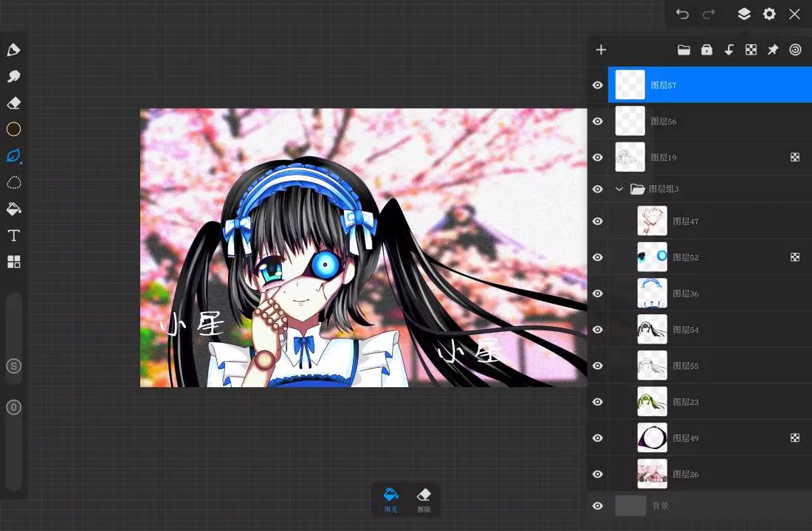Hide layer 图层55
This screenshot has height=531, width=812.
(598, 366)
